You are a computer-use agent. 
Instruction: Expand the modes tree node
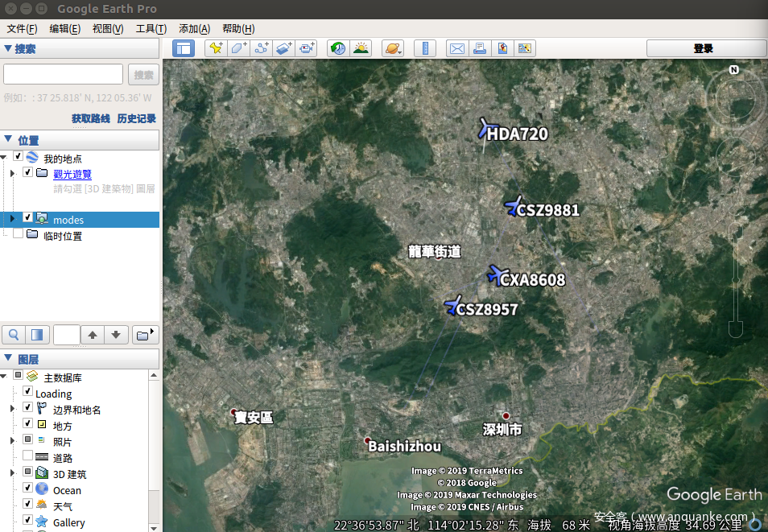(13, 218)
